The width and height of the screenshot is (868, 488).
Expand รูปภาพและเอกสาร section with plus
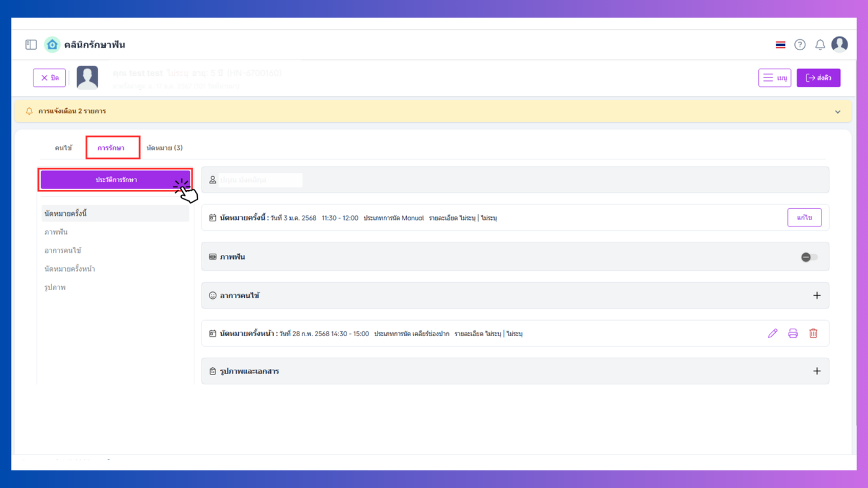coord(817,371)
